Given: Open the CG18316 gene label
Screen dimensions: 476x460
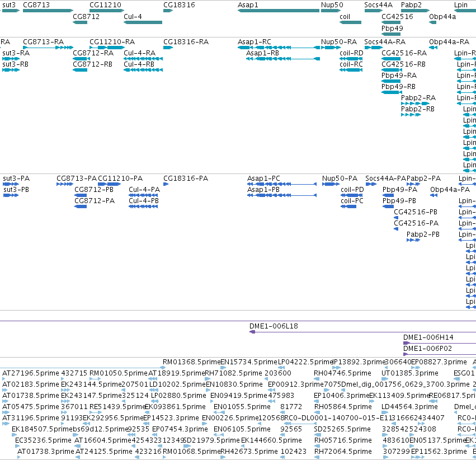Looking at the screenshot, I should (179, 5).
